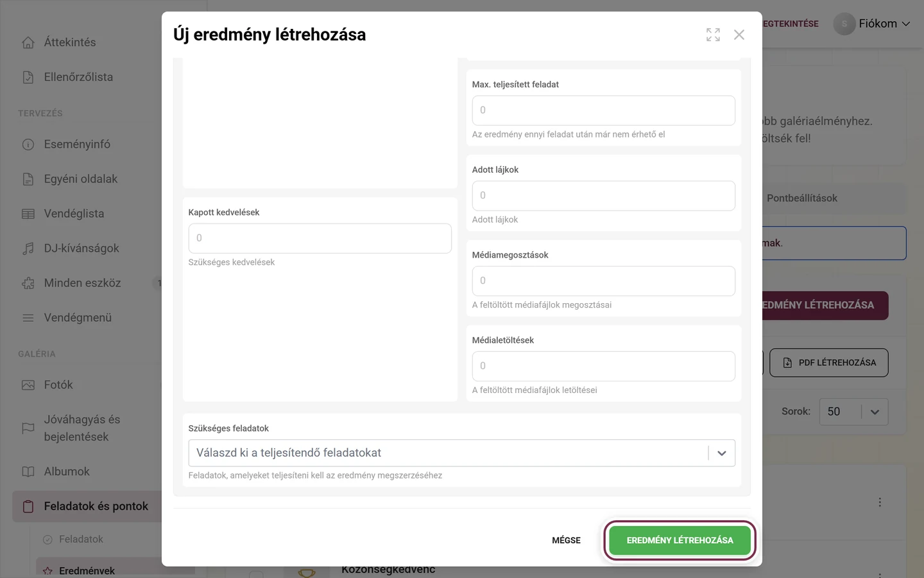Close the Új eredmény létrehozása dialog
924x578 pixels.
click(739, 35)
